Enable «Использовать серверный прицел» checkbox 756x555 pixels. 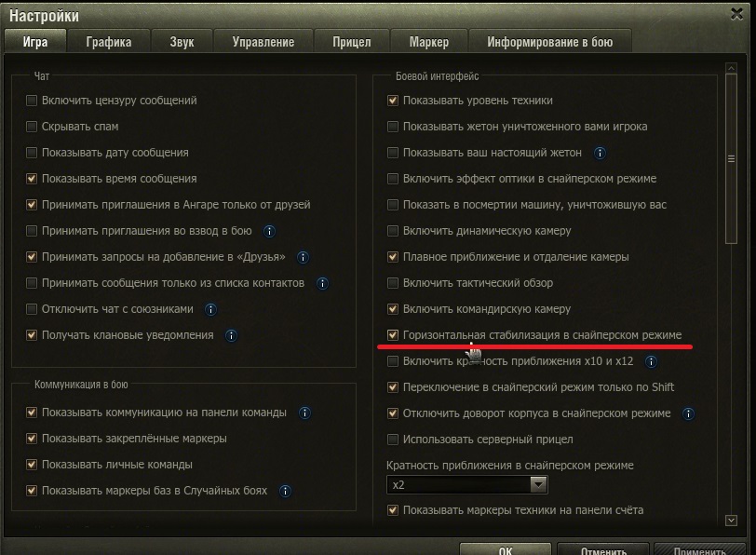(x=393, y=440)
